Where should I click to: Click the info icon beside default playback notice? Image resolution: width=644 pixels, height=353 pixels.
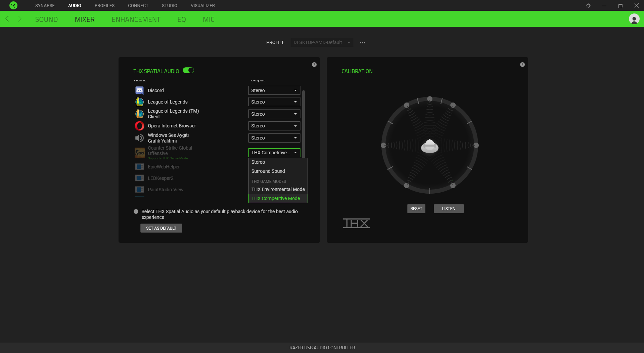pyautogui.click(x=136, y=211)
